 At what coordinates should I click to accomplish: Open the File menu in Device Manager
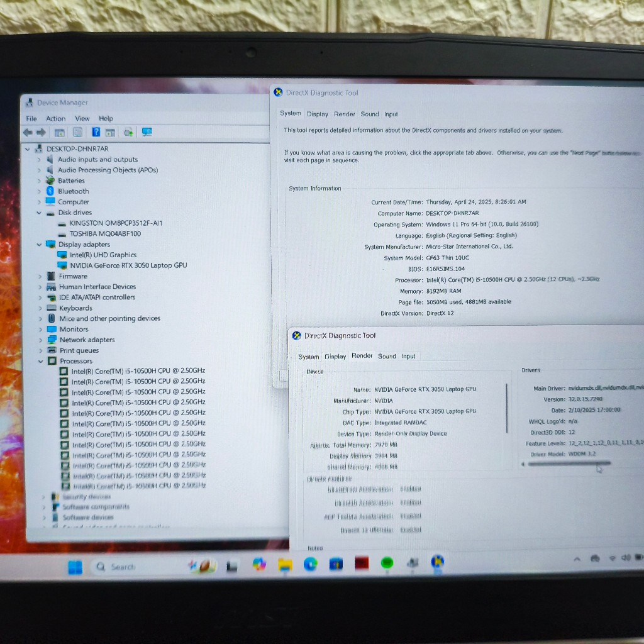(31, 119)
